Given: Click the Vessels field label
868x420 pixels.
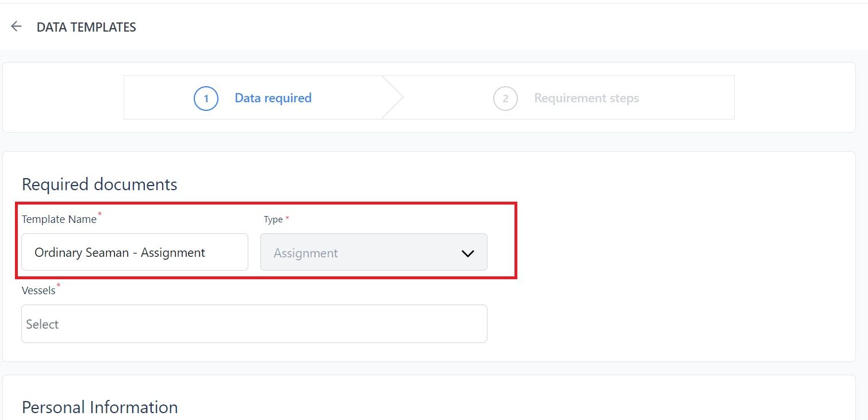Looking at the screenshot, I should click(39, 291).
